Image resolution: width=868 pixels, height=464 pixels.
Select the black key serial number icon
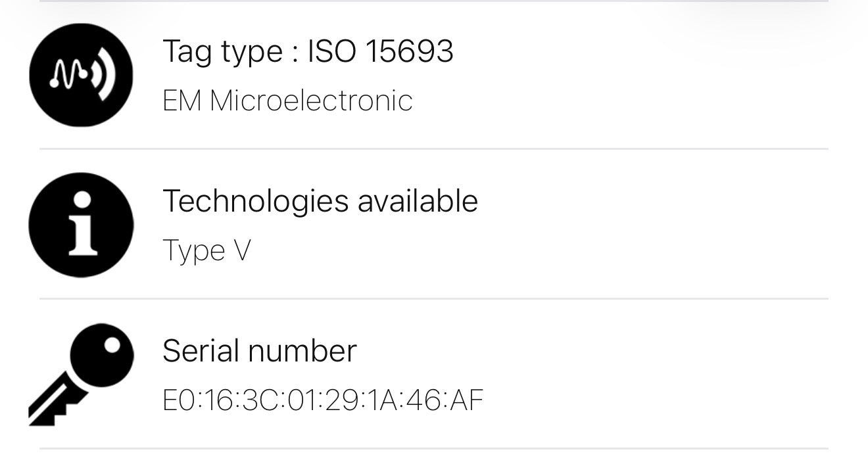click(x=81, y=374)
